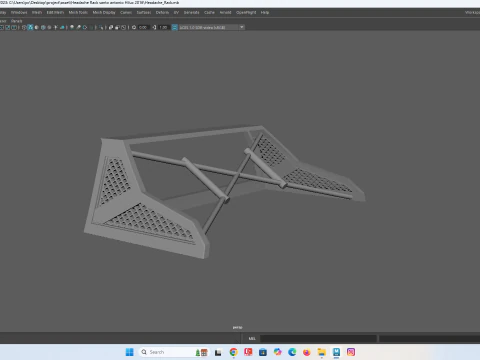Open the Edit Mesh menu

(x=55, y=12)
